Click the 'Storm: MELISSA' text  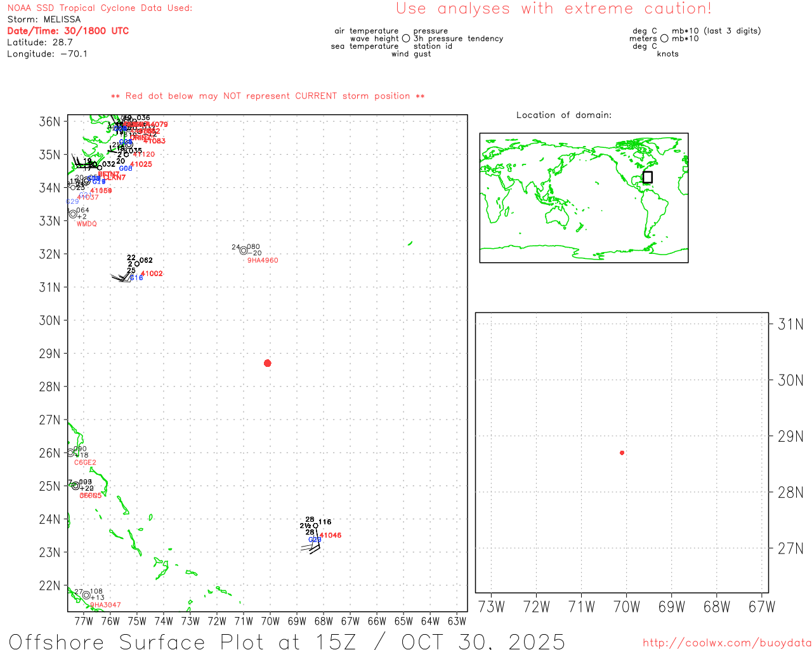[44, 20]
